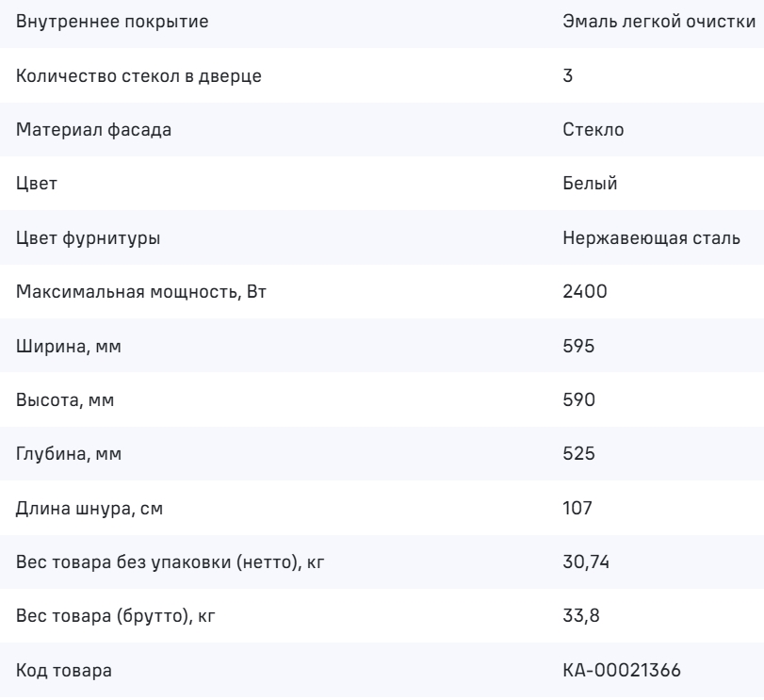The image size is (764, 700).
Task: Click 'Количество стекол в дверце' row label
Action: 139,76
